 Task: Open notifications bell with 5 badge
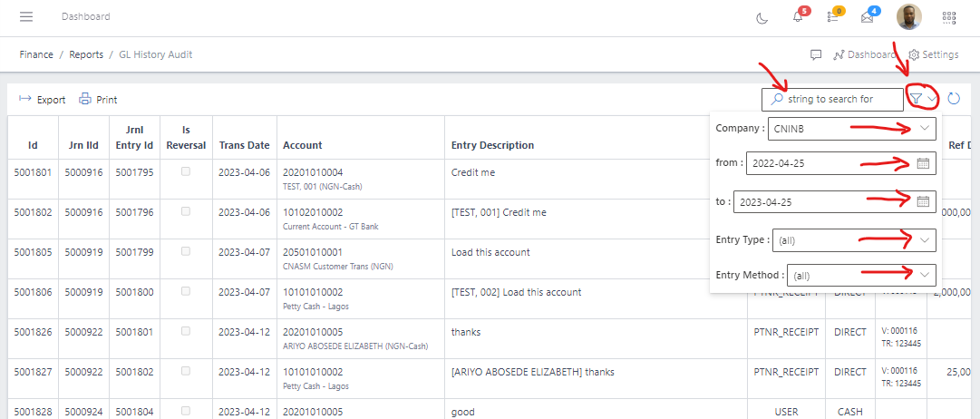798,17
